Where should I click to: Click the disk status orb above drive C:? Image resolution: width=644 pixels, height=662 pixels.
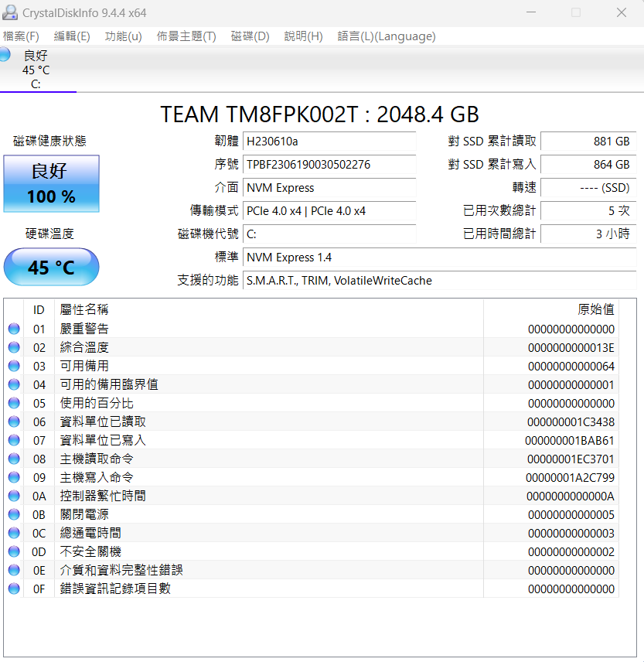(5, 55)
